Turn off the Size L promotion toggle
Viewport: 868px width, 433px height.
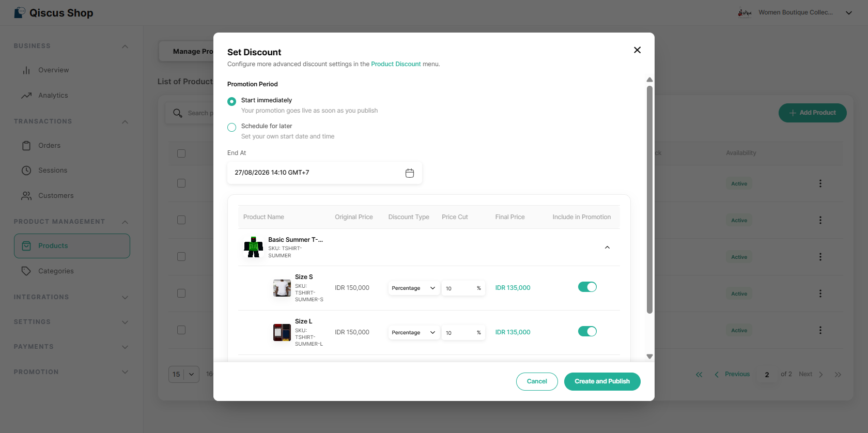587,331
